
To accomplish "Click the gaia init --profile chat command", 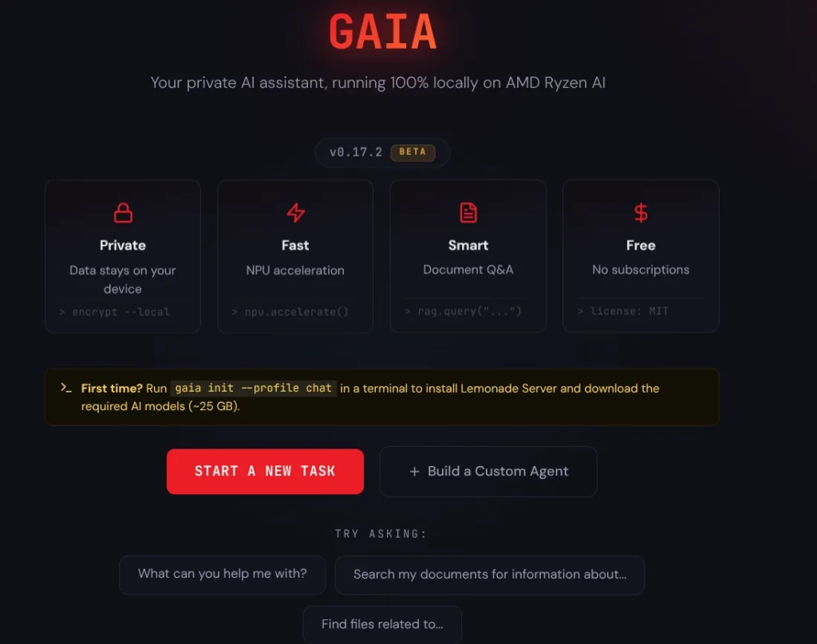I will (x=253, y=389).
